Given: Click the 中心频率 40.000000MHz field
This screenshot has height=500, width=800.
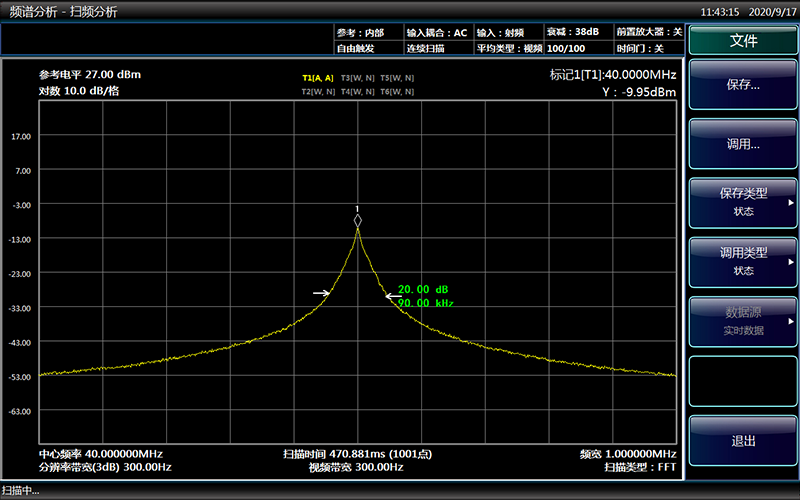Looking at the screenshot, I should coord(101,453).
